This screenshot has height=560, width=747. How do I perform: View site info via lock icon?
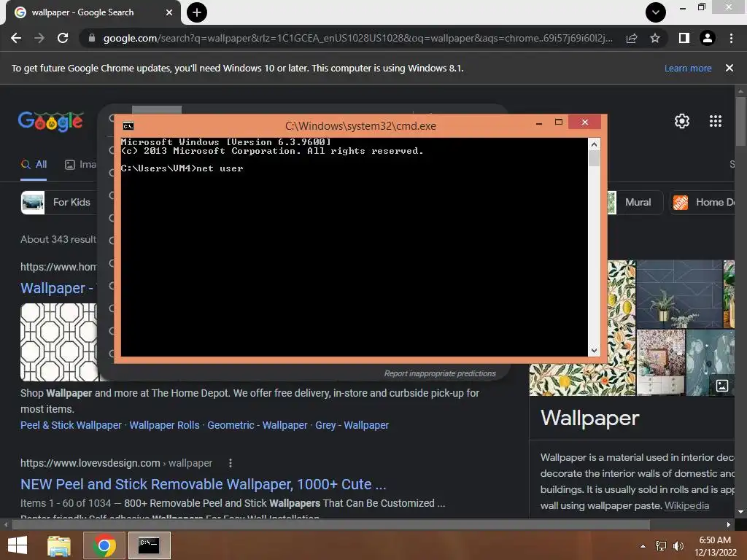(92, 38)
